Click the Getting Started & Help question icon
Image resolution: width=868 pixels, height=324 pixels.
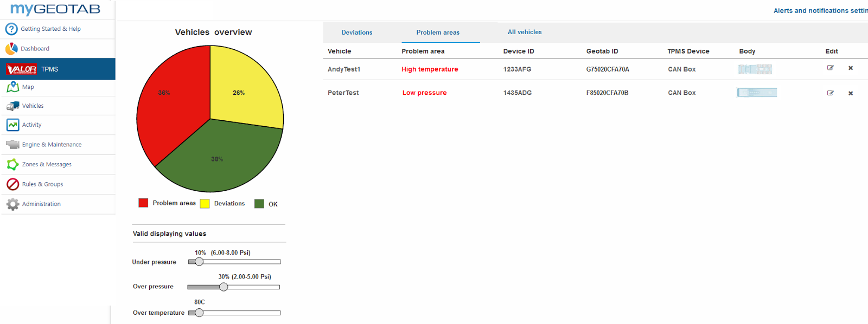(11, 29)
